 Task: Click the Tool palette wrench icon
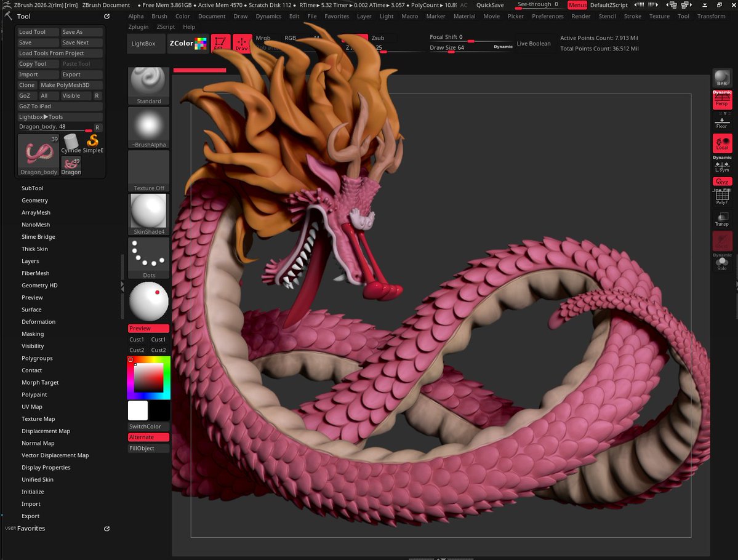8,16
